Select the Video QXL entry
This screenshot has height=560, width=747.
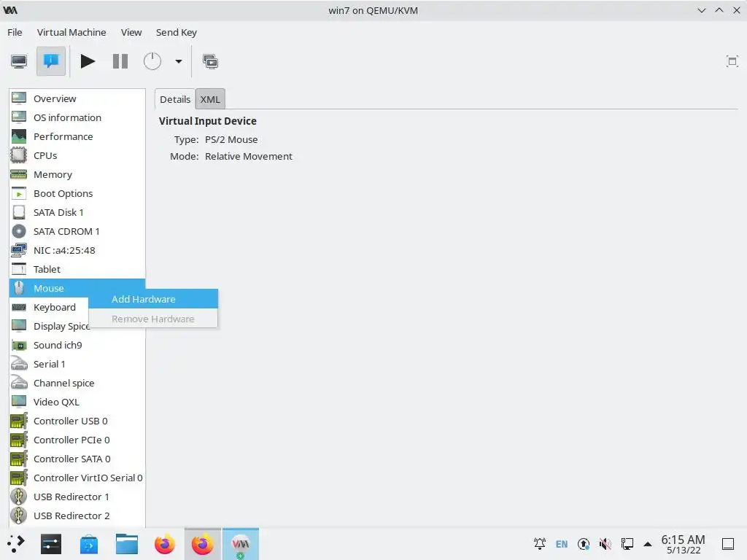point(77,402)
